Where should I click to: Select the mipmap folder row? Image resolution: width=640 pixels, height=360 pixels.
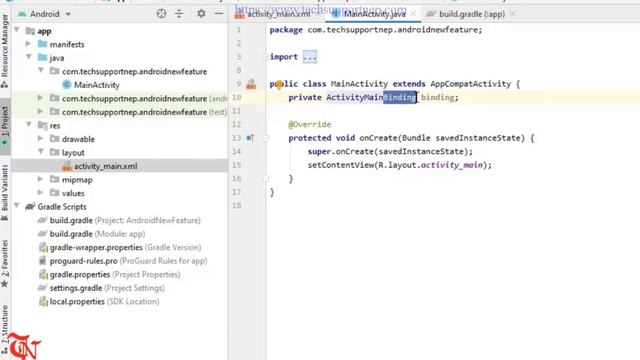(x=77, y=180)
